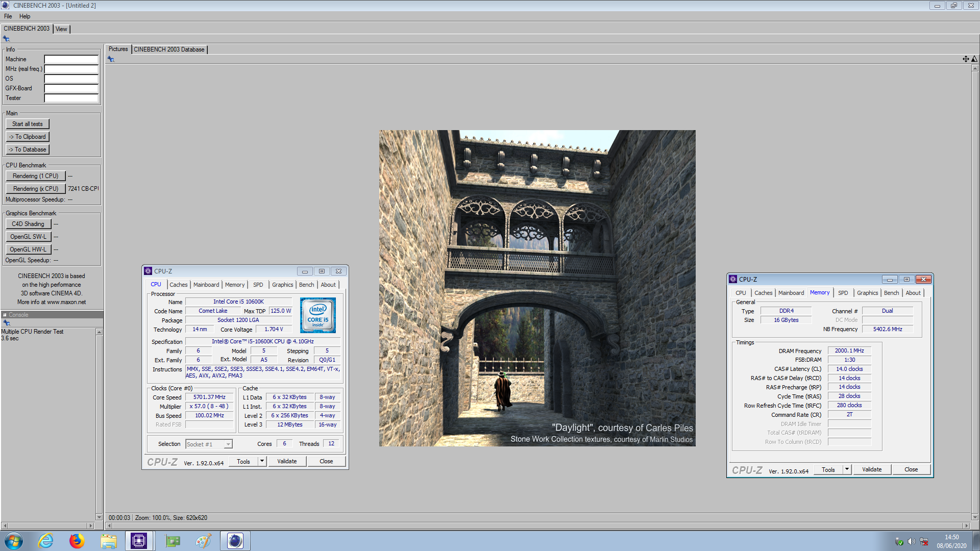Click Start all tests button

(28, 124)
